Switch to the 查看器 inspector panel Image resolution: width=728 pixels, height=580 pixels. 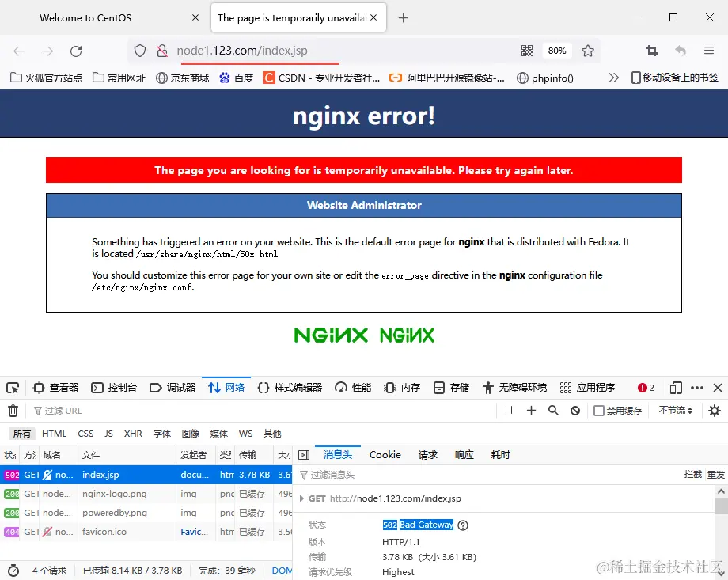55,388
